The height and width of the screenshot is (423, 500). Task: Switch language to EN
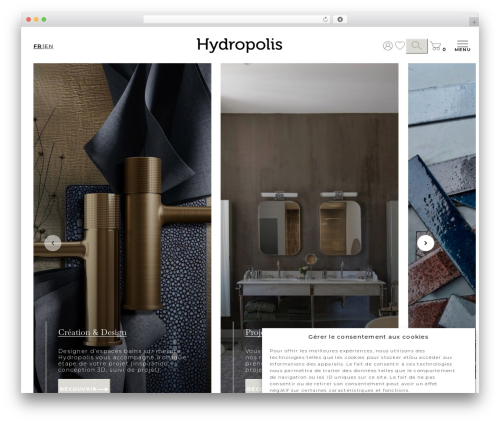(48, 46)
